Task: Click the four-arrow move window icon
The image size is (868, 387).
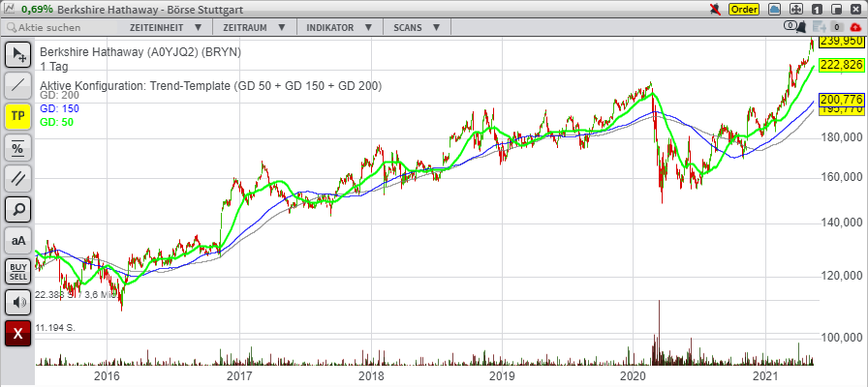Action: coord(795,10)
